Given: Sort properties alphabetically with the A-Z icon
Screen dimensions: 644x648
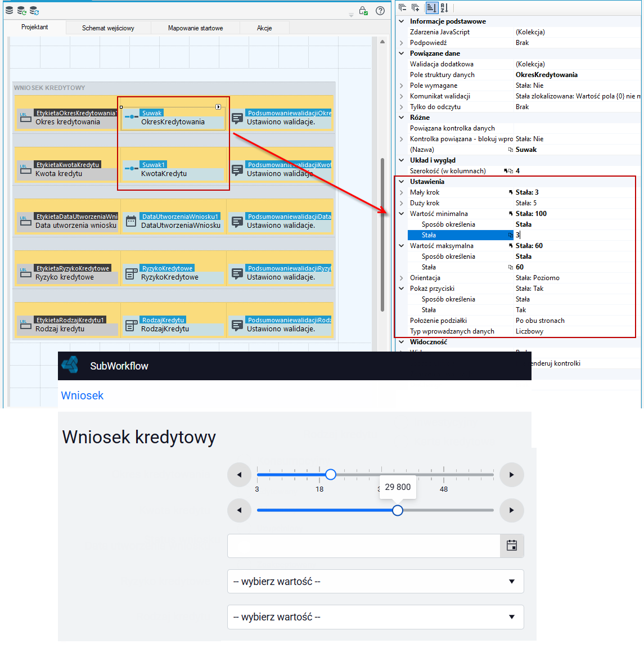Looking at the screenshot, I should [444, 7].
